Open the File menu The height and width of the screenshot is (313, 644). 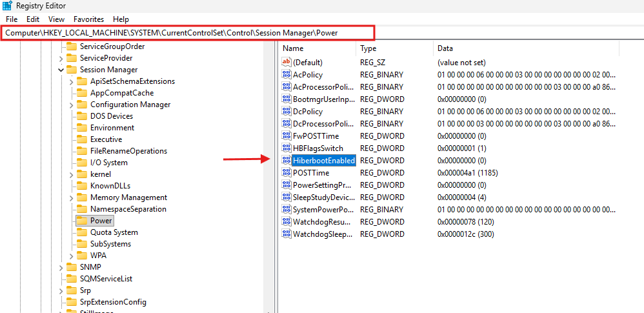click(12, 19)
